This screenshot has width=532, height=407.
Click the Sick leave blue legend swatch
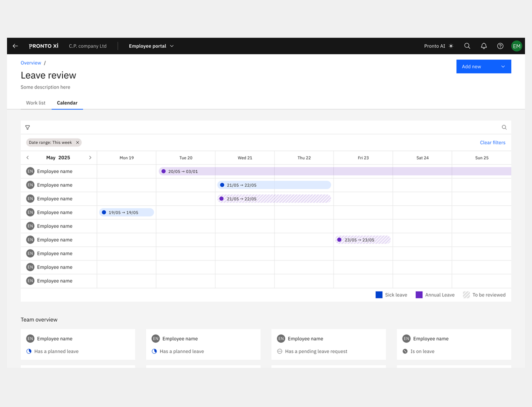click(379, 295)
